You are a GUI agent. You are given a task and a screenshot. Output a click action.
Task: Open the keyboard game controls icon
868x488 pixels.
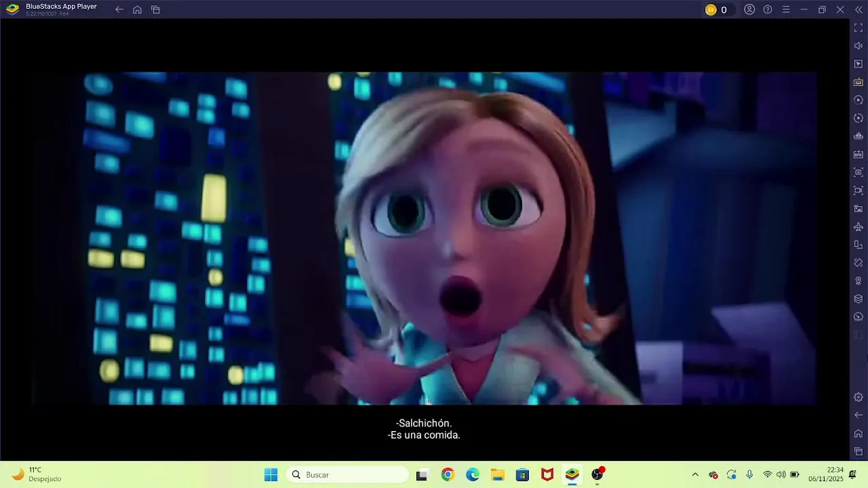click(x=859, y=82)
